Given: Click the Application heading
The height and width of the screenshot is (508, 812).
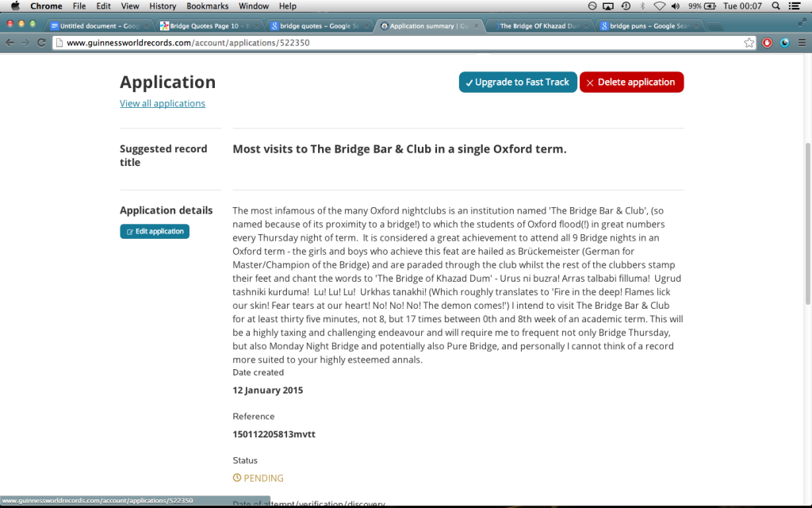Looking at the screenshot, I should (168, 82).
